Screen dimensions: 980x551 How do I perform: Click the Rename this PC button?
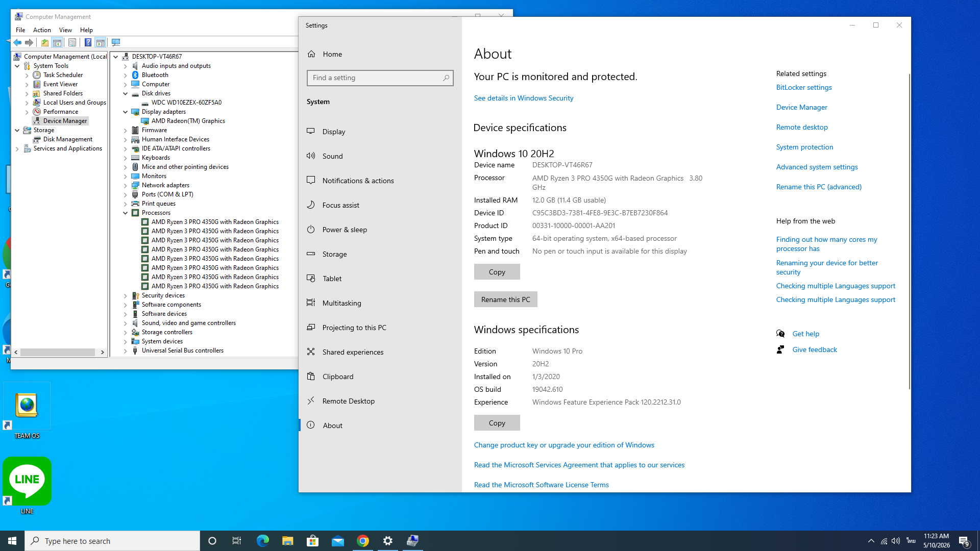click(505, 299)
